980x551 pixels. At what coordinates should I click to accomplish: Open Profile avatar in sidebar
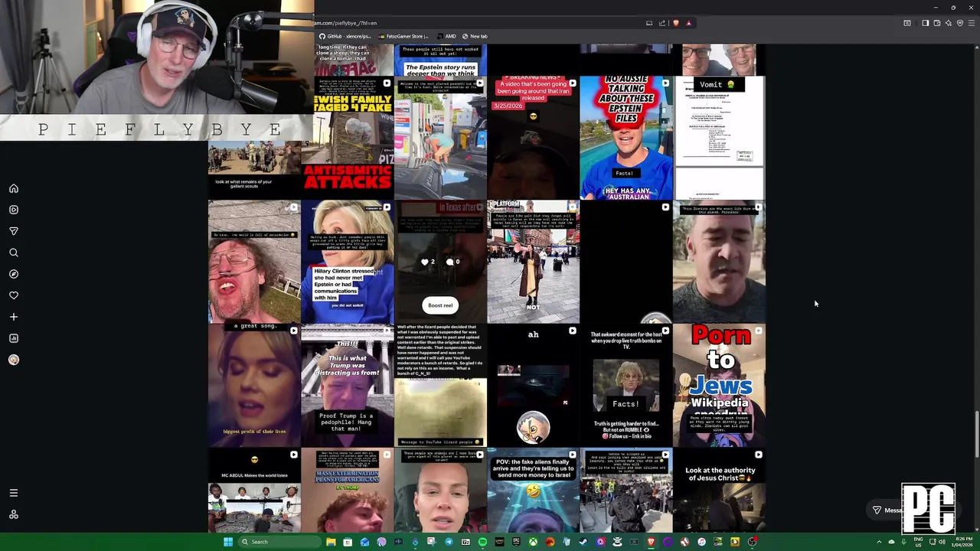[x=14, y=360]
